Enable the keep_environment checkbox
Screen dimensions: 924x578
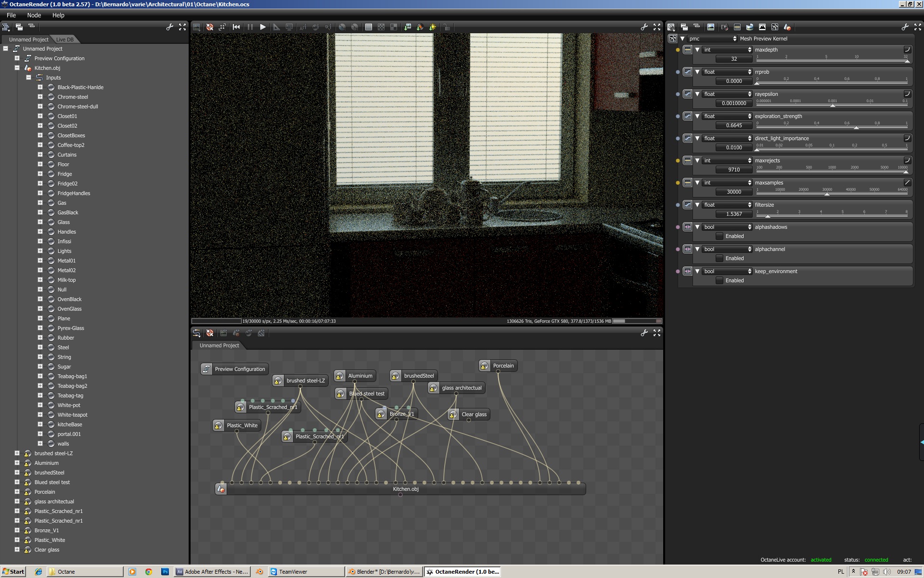point(719,280)
